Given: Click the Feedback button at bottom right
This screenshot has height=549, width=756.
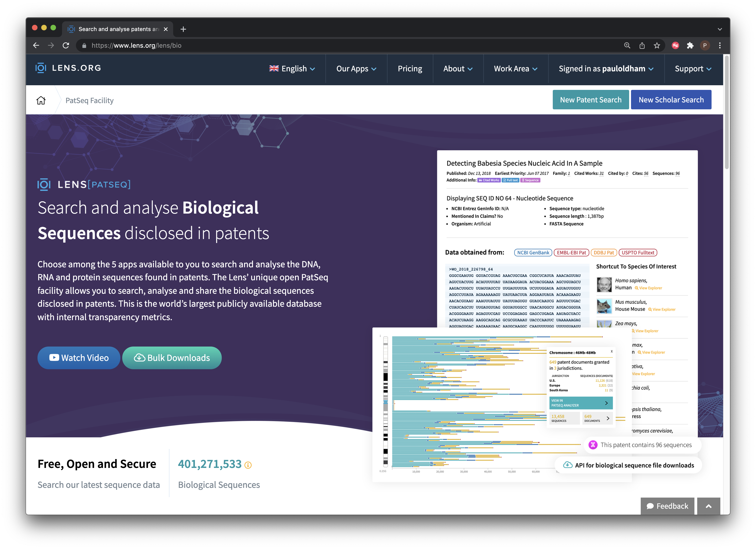Looking at the screenshot, I should pyautogui.click(x=668, y=505).
